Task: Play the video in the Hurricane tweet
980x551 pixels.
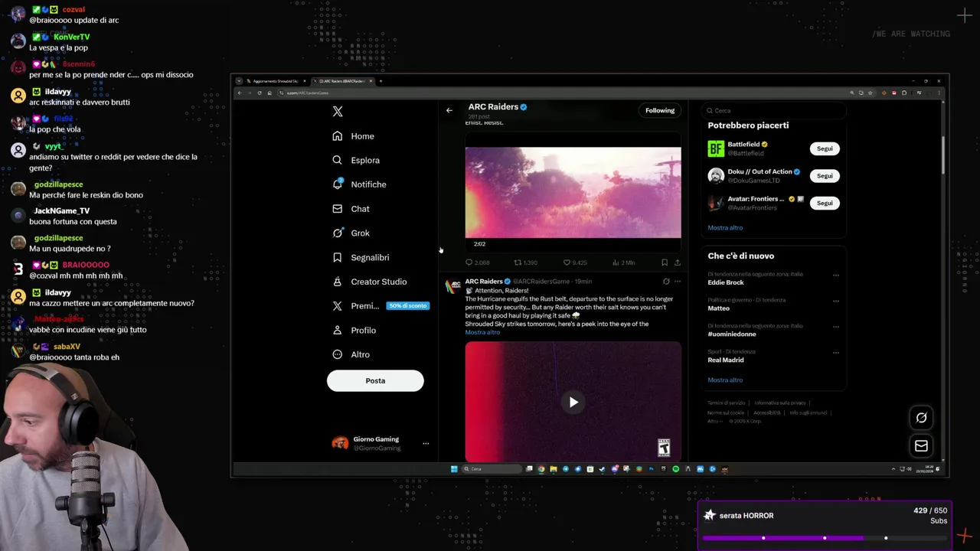Action: pos(573,402)
